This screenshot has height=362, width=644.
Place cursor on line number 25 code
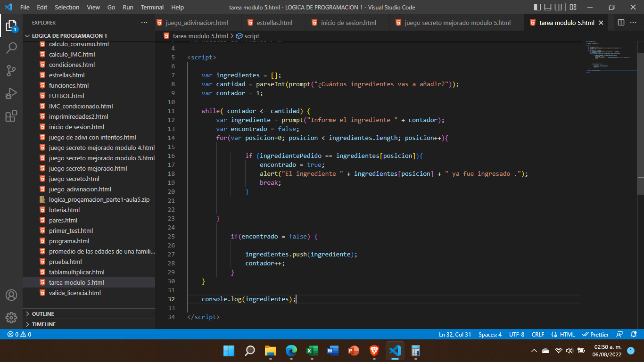[x=273, y=236]
